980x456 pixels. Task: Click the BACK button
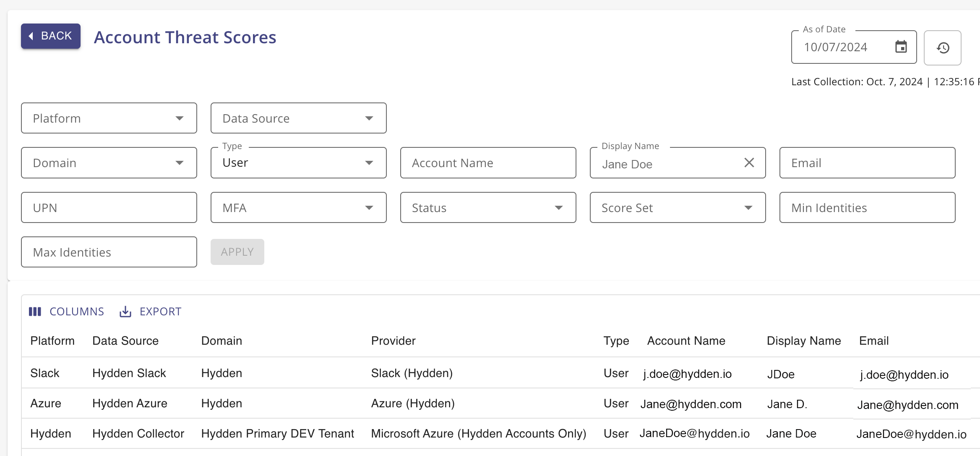tap(51, 36)
